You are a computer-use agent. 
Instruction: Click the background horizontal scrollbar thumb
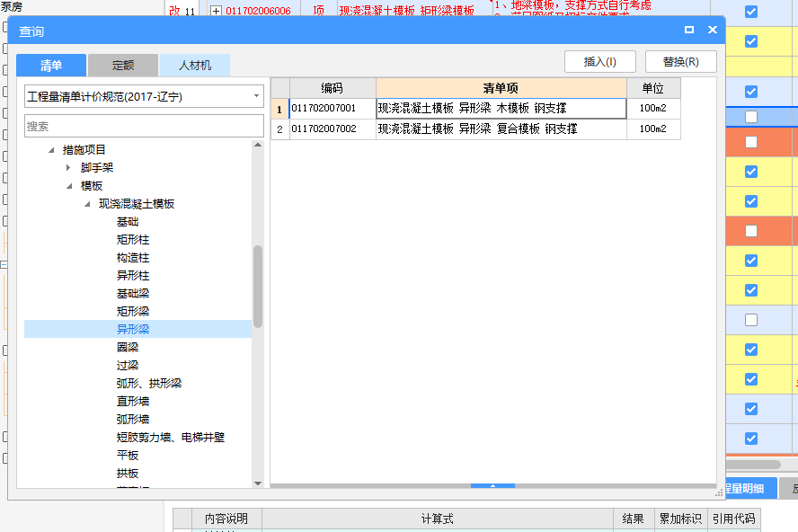(753, 465)
